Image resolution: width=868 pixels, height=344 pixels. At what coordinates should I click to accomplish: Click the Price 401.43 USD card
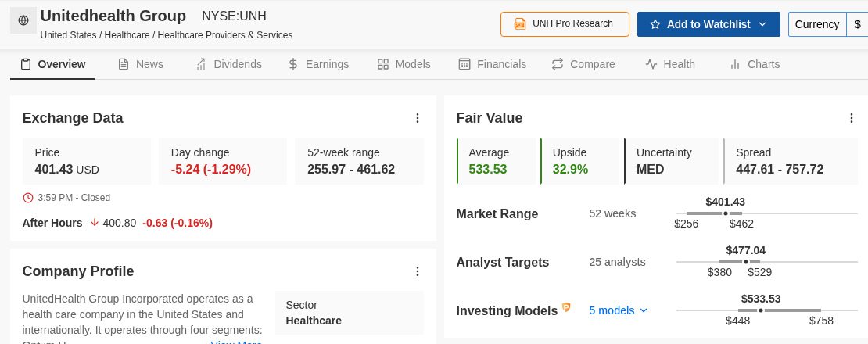[86, 161]
